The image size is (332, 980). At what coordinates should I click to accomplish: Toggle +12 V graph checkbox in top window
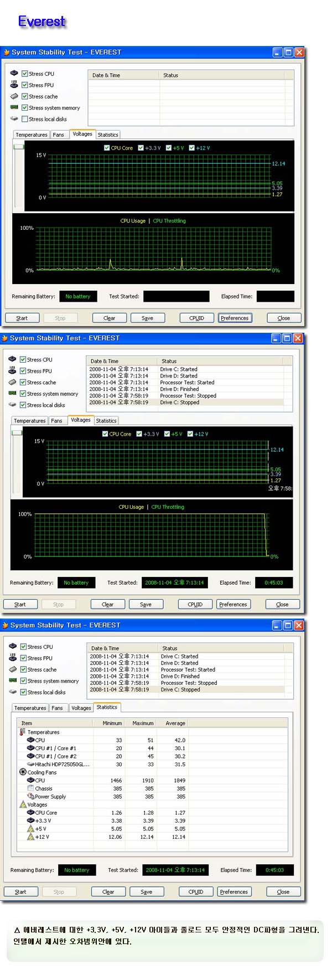click(191, 148)
